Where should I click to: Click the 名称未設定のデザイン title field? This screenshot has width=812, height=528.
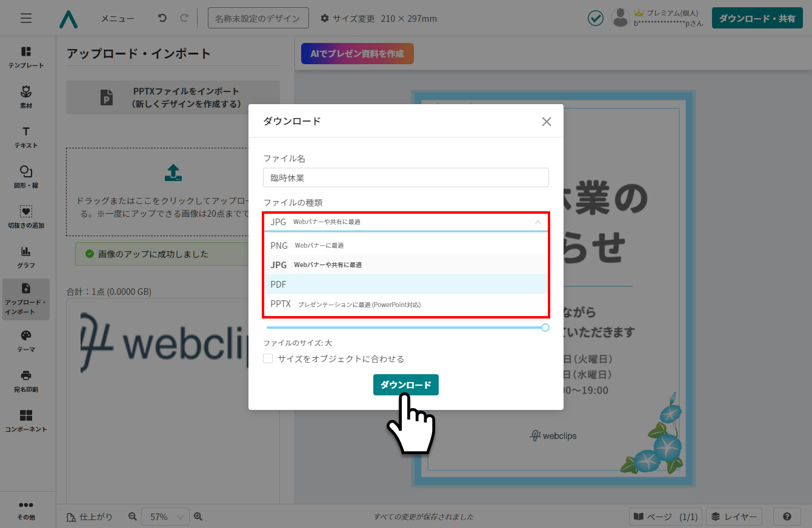[258, 18]
